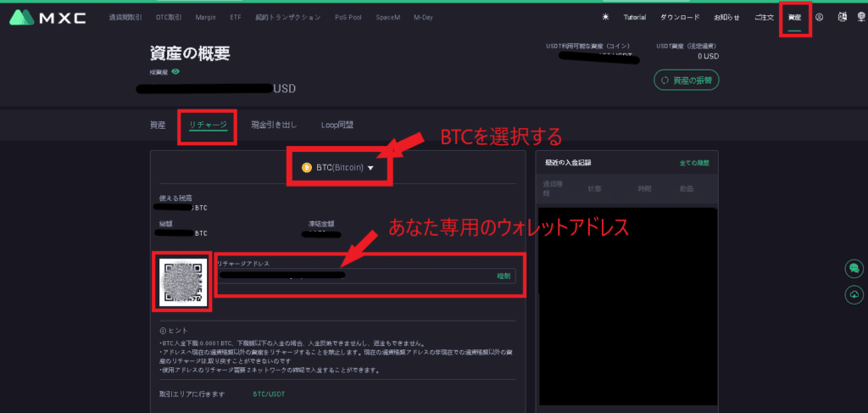The height and width of the screenshot is (413, 868).
Task: Click the リチャージアドレス label
Action: click(242, 263)
